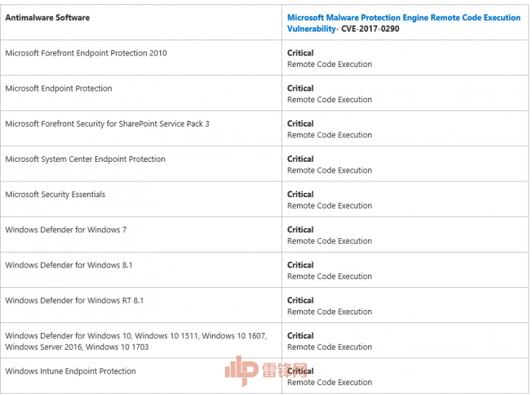Screen dimensions: 532x395
Task: Select 'Remote Code Execution' in Defender for Windows 8.1 row
Action: point(329,276)
